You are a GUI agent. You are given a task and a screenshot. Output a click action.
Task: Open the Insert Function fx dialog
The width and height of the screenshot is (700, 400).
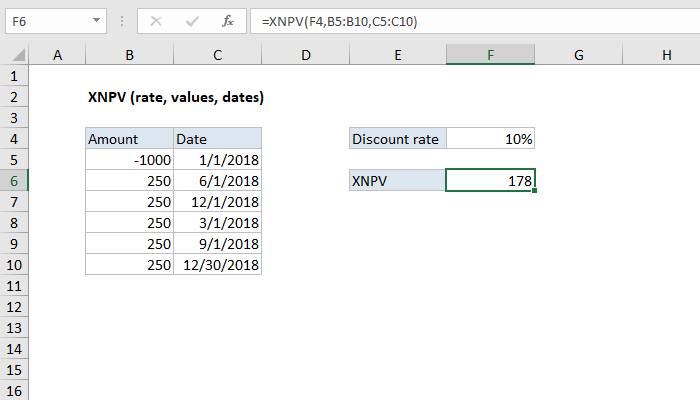coord(228,20)
